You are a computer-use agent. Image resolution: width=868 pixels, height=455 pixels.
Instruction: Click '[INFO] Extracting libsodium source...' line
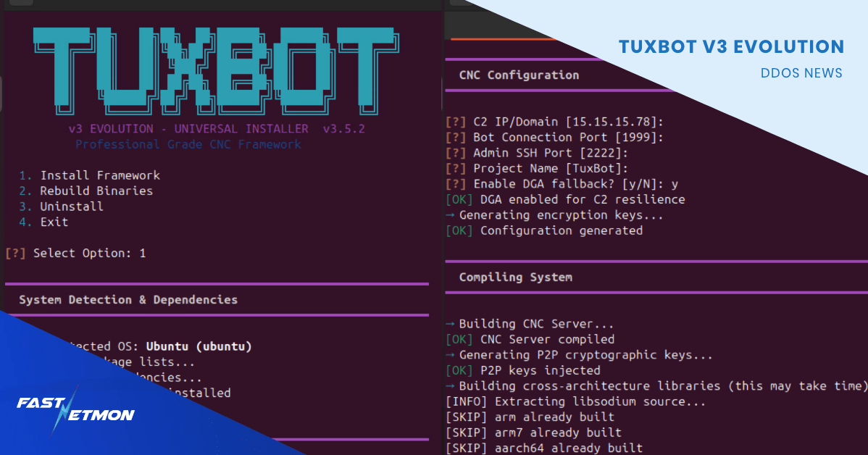[x=576, y=401]
